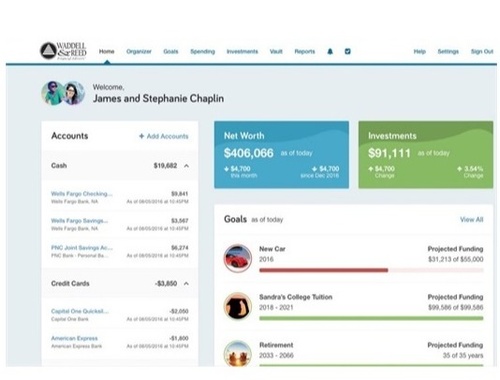Click the couple's profile photo
Viewport: 500px width, 380px height.
click(63, 93)
